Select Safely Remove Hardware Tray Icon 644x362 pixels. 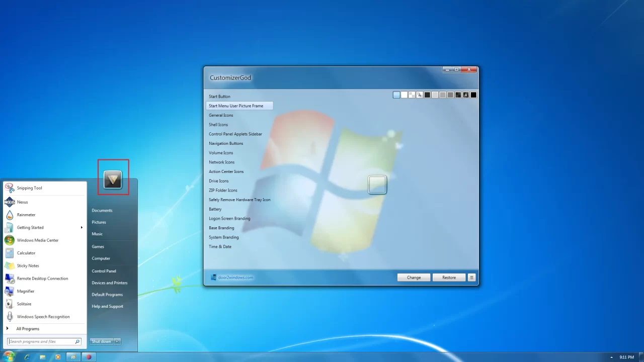tap(239, 200)
